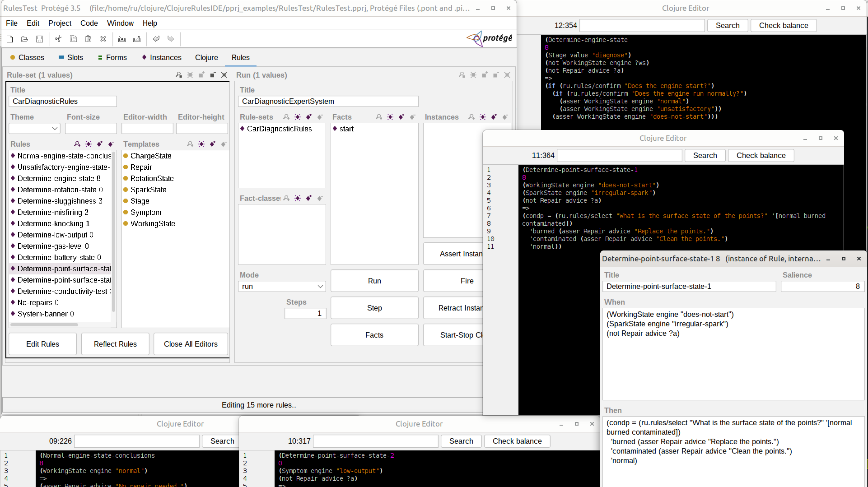Image resolution: width=868 pixels, height=487 pixels.
Task: Open the Theme dropdown
Action: [x=35, y=129]
